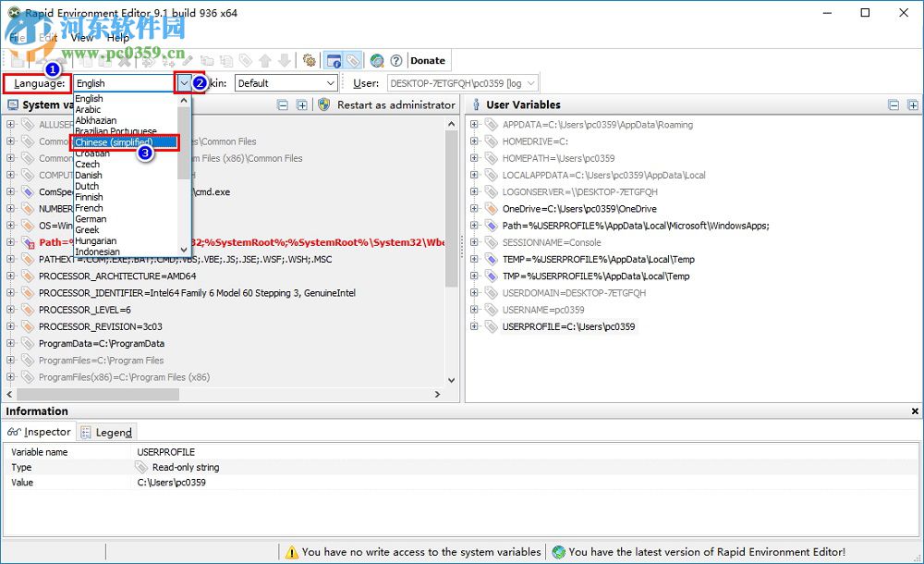Viewport: 924px width, 564px height.
Task: Open the help question mark icon
Action: [395, 60]
